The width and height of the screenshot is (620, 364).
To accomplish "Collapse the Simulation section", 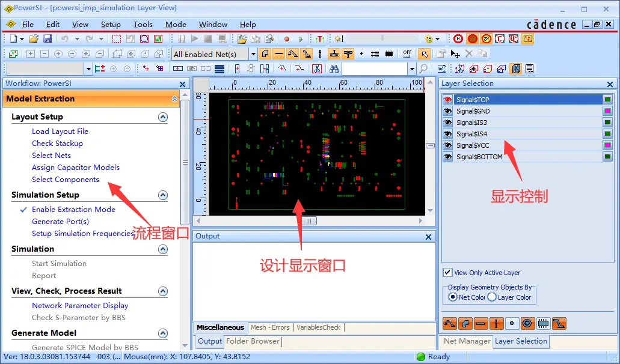I will click(x=163, y=249).
